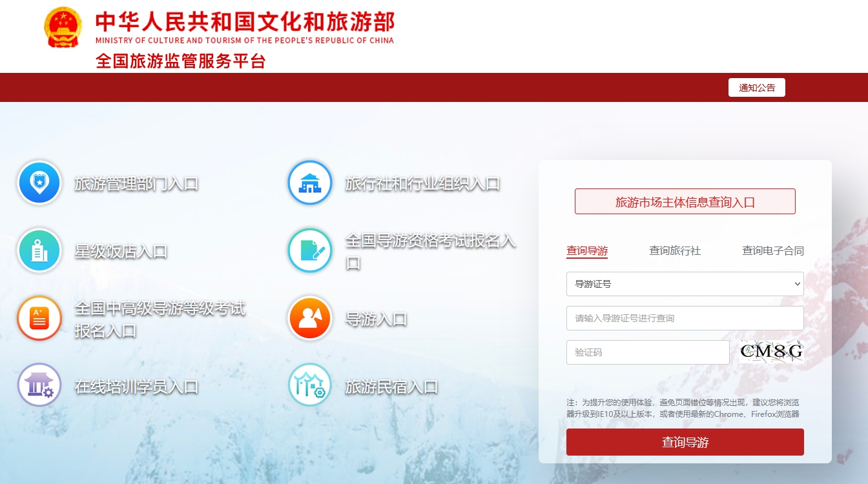Click the 验证码 input field
Viewport: 868px width, 484px height.
click(648, 352)
